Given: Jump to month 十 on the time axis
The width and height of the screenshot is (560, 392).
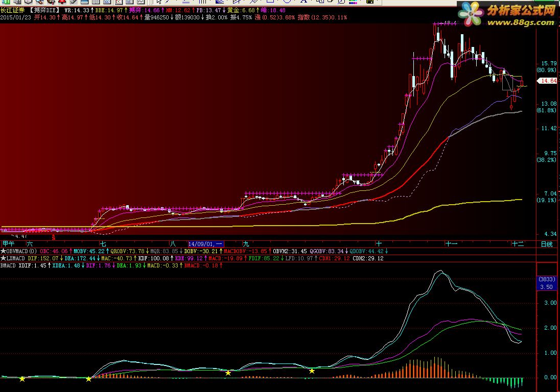Looking at the screenshot, I should click(x=379, y=244).
